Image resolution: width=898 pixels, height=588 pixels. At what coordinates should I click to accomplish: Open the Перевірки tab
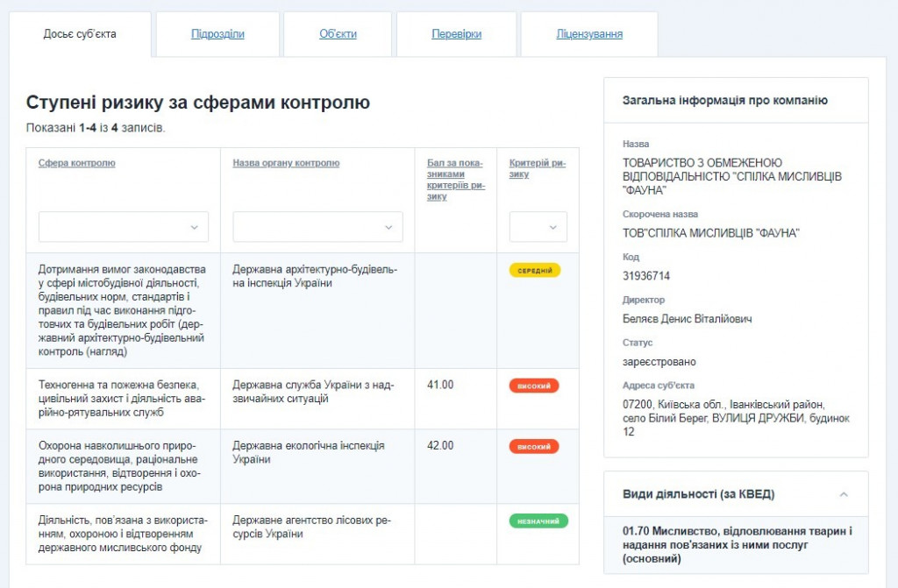tap(456, 34)
